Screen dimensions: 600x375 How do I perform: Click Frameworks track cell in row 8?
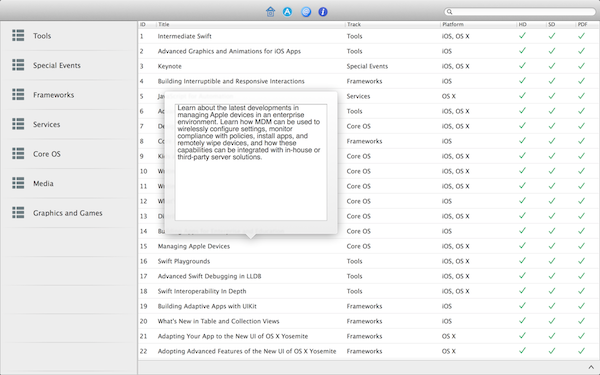pyautogui.click(x=364, y=141)
